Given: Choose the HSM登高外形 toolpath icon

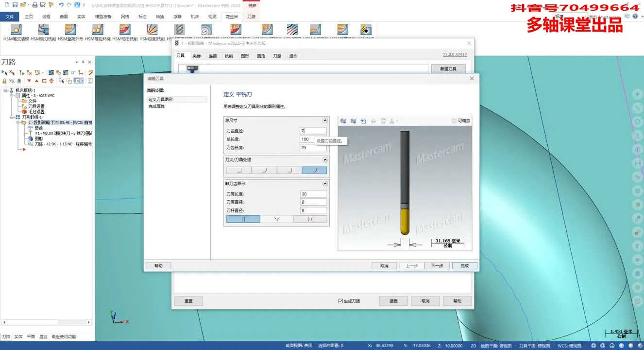Looking at the screenshot, I should coord(70,30).
